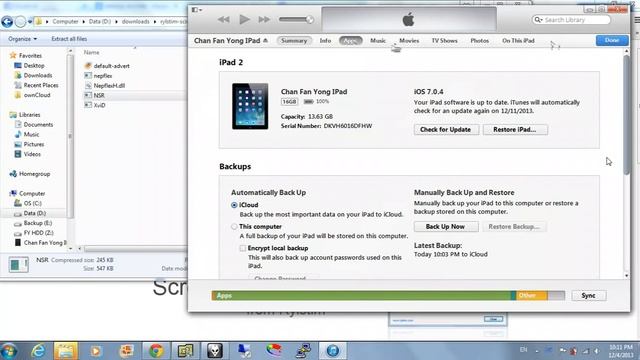This screenshot has height=360, width=640.
Task: Click the iTunes play button
Action: [x=244, y=19]
